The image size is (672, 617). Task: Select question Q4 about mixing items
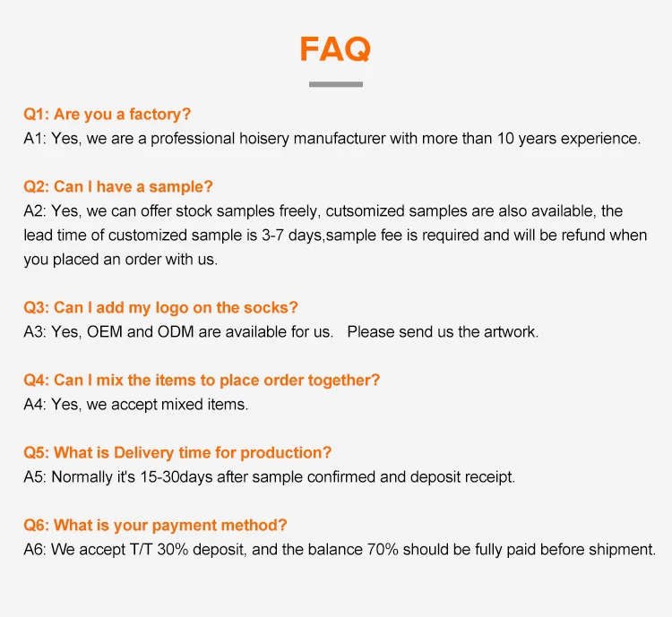(202, 381)
